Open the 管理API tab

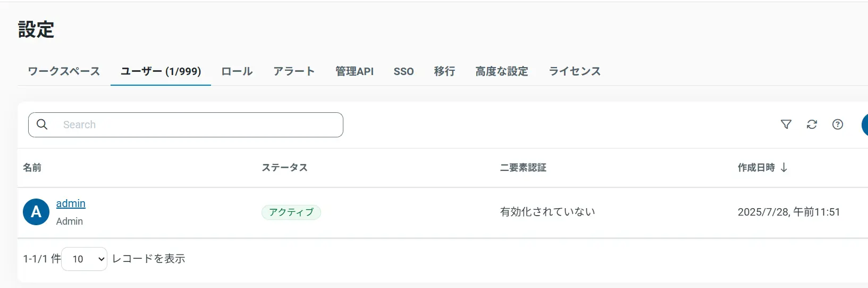pos(355,71)
